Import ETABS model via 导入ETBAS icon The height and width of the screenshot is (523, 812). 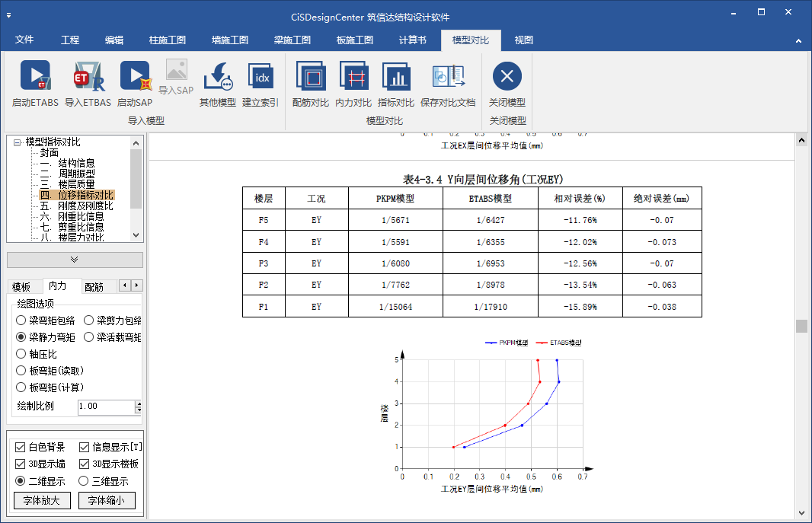[88, 84]
